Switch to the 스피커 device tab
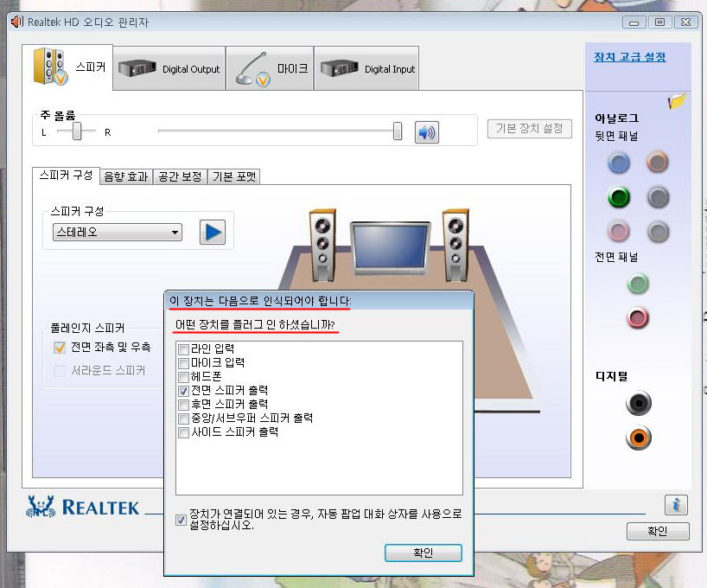The width and height of the screenshot is (707, 588). (67, 67)
